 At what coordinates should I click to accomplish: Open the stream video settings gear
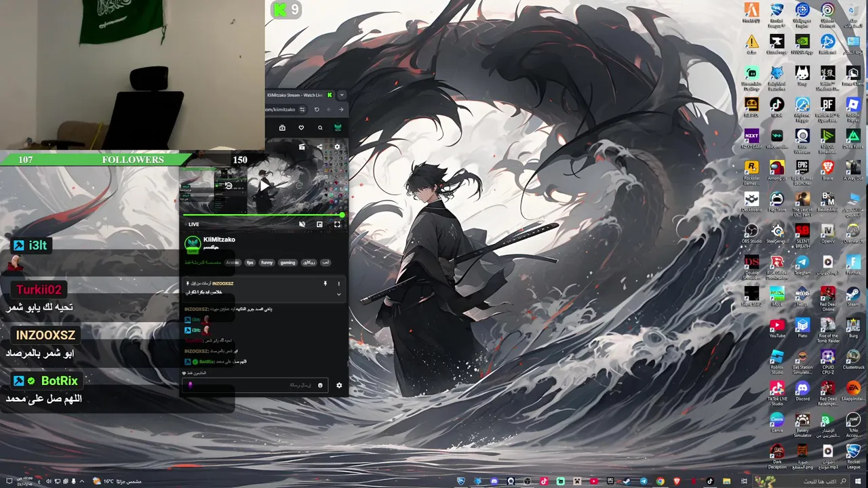pos(337,146)
